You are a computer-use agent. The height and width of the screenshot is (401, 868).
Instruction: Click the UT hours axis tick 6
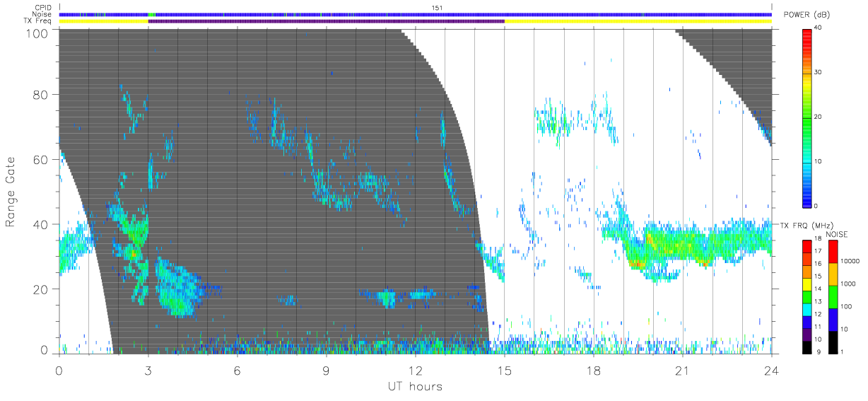(x=237, y=370)
